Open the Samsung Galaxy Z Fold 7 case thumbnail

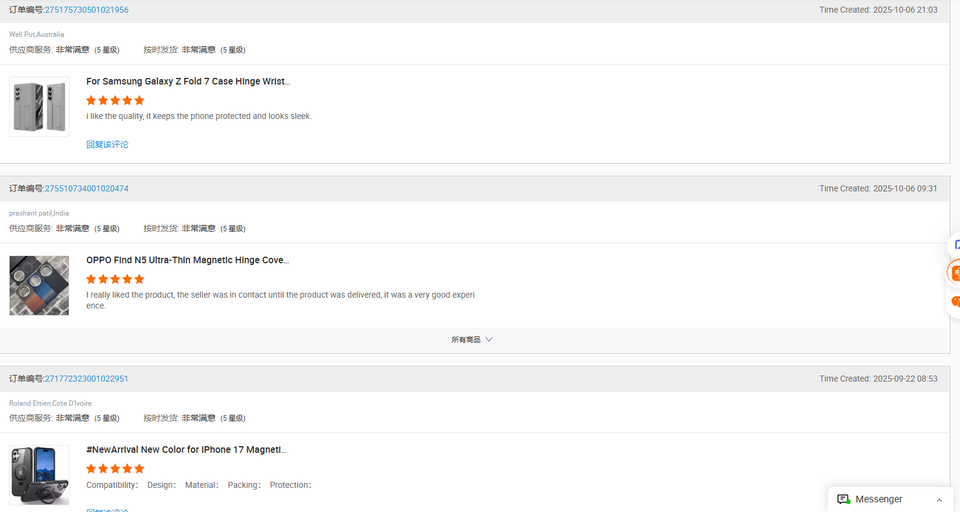tap(39, 107)
